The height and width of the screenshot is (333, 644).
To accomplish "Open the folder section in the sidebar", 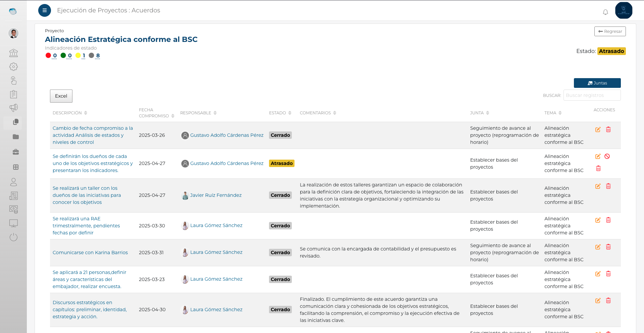I will point(13,137).
